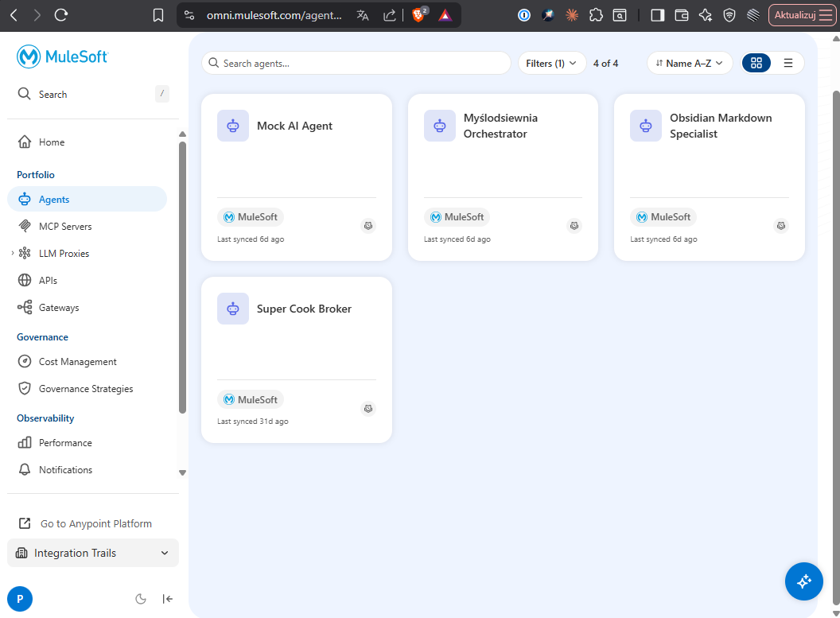Open LLM Proxies in the sidebar
The width and height of the screenshot is (840, 618).
pos(64,253)
